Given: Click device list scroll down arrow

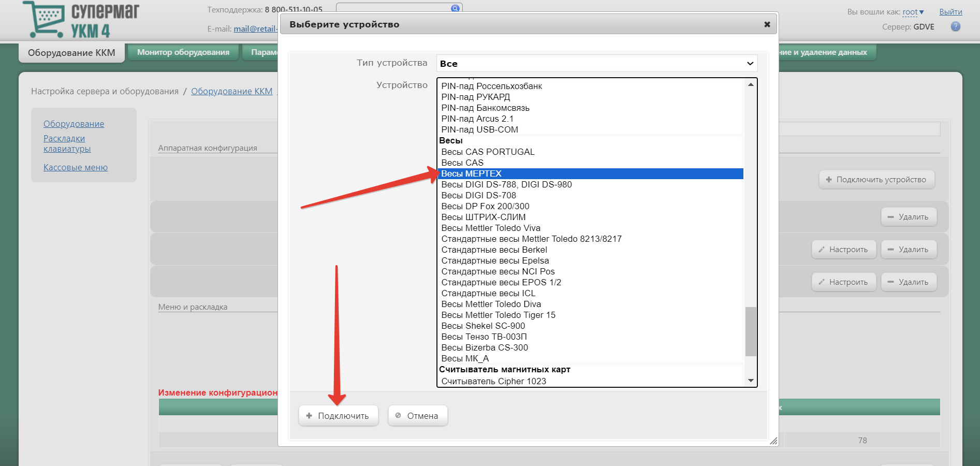Looking at the screenshot, I should 751,381.
